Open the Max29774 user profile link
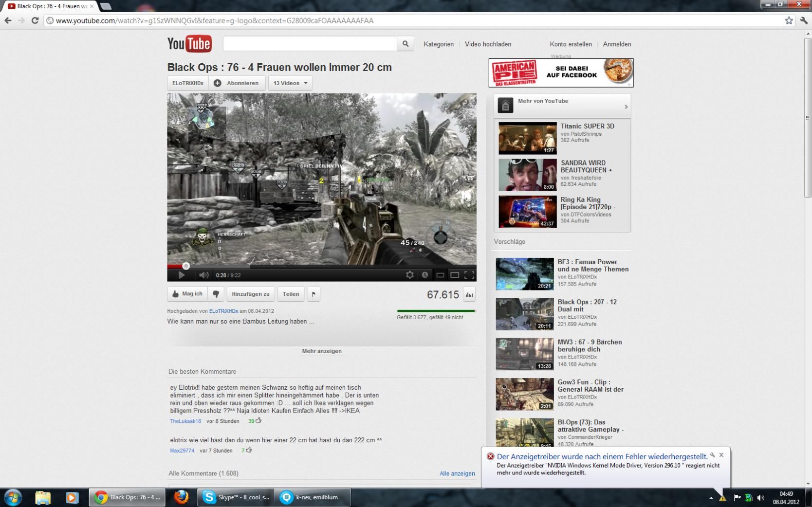812x507 pixels. click(182, 451)
